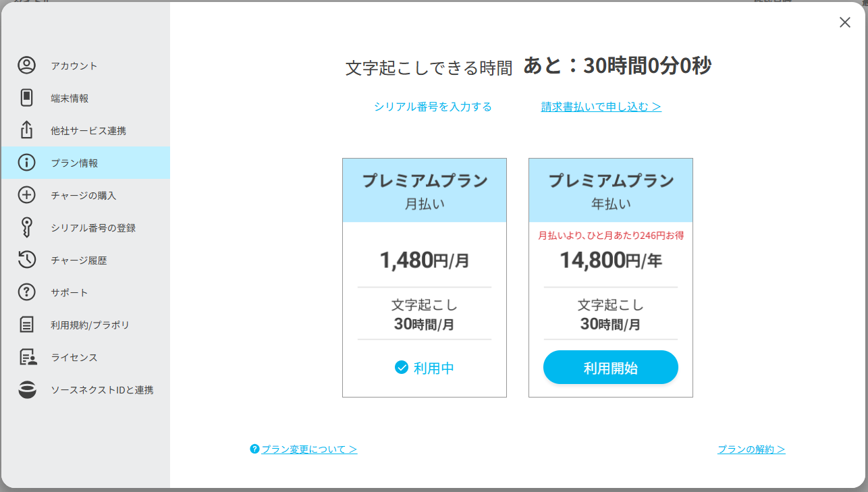
Task: Open the 請求書払いで申し込む link
Action: pyautogui.click(x=601, y=107)
